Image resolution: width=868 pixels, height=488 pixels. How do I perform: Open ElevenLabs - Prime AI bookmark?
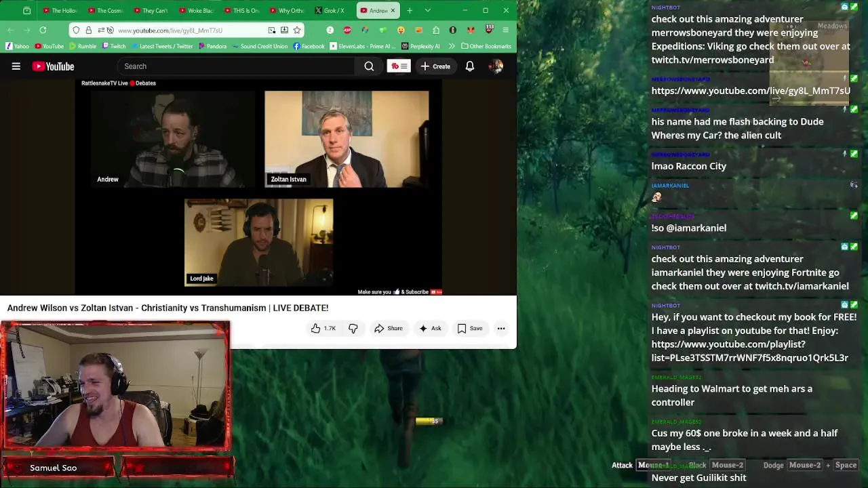click(x=363, y=46)
